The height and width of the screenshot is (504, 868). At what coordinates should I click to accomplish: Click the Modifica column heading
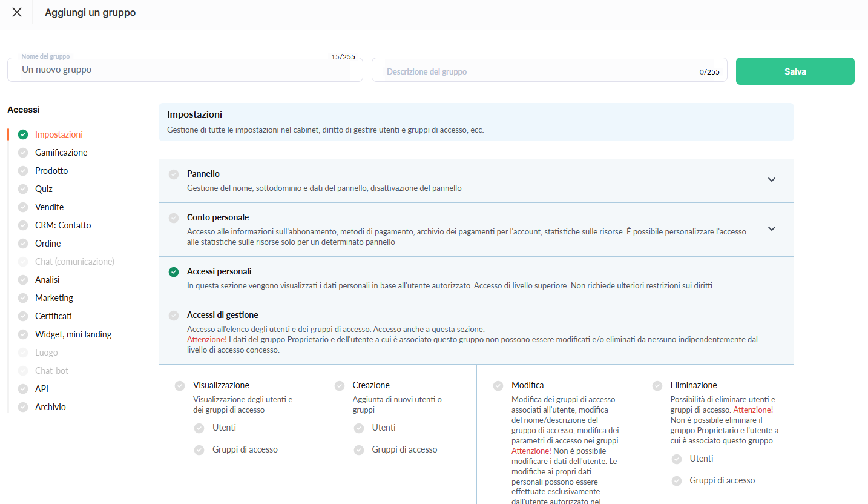point(528,385)
